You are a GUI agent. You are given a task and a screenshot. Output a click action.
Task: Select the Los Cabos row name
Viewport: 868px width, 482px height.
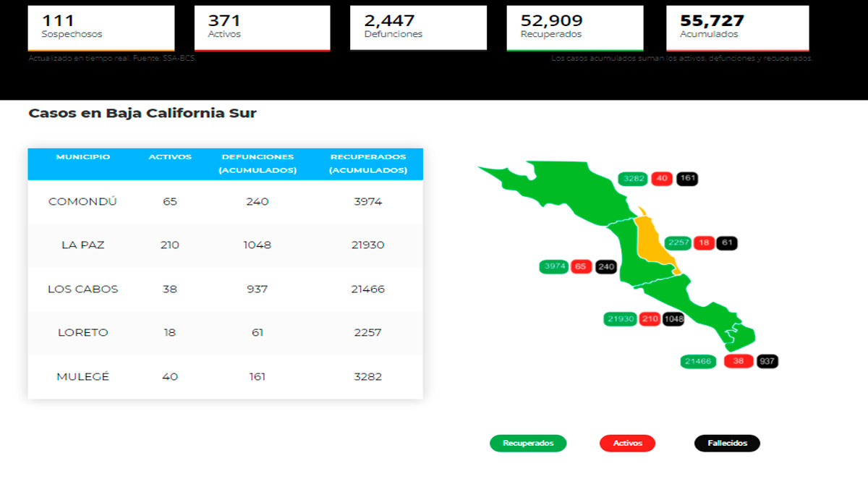(82, 289)
